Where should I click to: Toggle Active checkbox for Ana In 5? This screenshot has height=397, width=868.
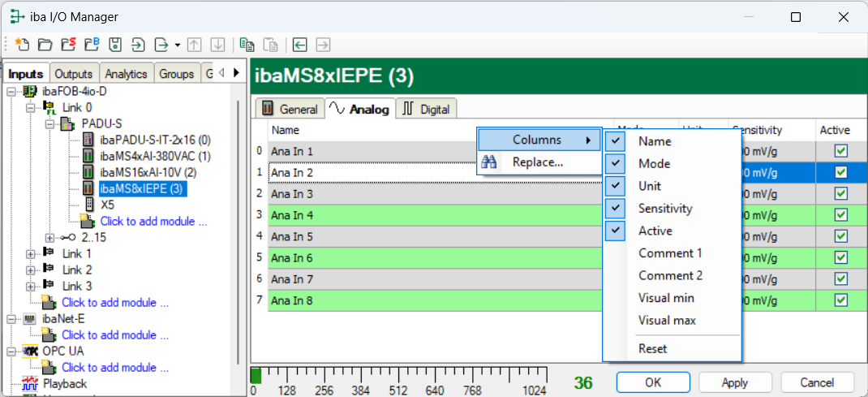coord(841,236)
